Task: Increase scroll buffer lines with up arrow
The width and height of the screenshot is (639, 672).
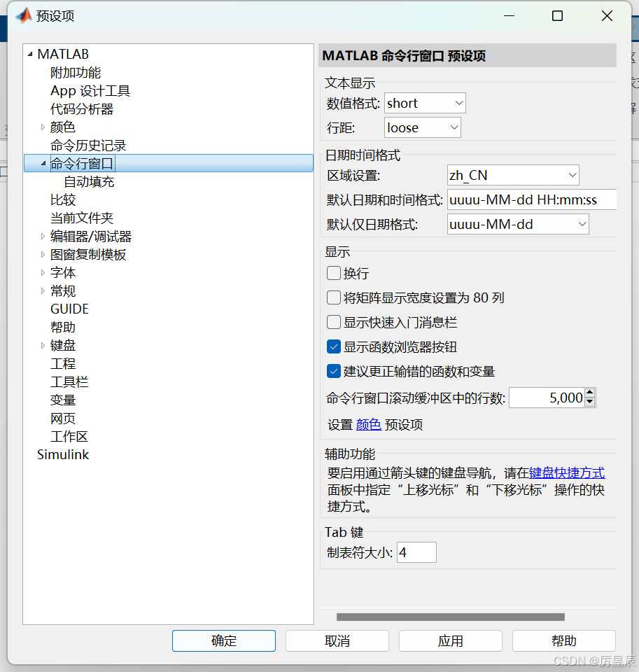Action: [x=590, y=393]
